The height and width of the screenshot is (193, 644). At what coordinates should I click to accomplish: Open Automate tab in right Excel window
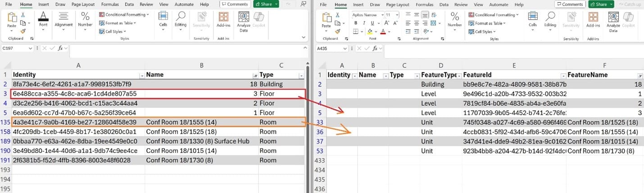click(x=499, y=4)
